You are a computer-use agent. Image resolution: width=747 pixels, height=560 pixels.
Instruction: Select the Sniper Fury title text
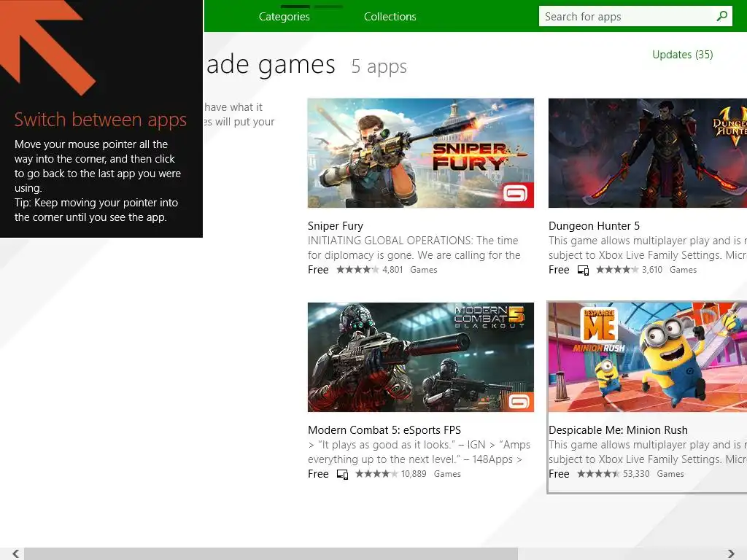pos(336,226)
